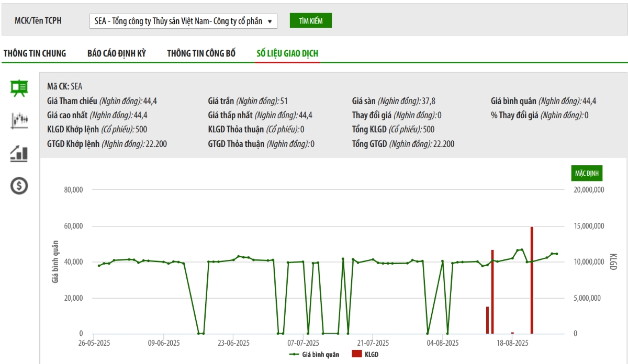
Task: Open the BÁO CÁO ĐỊNH KỲ tab
Action: point(117,53)
